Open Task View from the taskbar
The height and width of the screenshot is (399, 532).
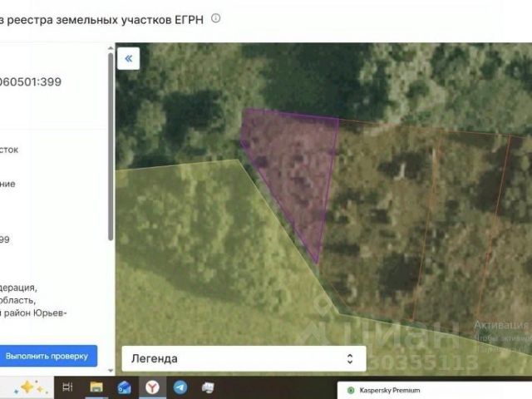pyautogui.click(x=68, y=387)
